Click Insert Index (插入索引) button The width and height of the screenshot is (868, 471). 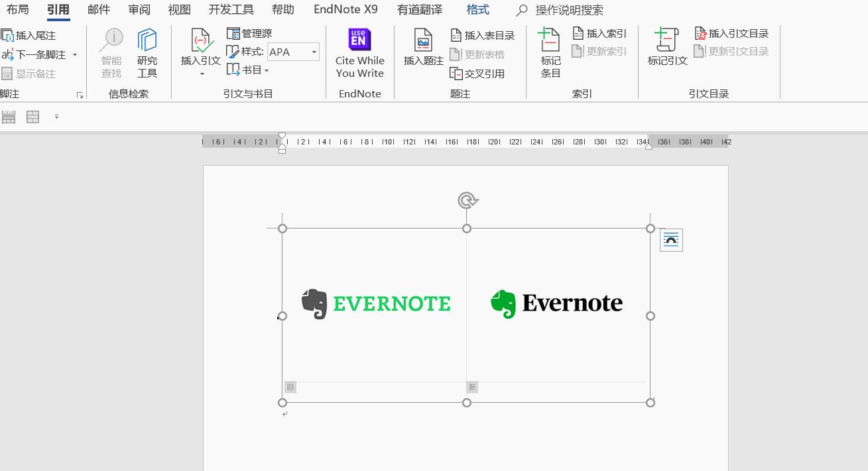pos(599,33)
